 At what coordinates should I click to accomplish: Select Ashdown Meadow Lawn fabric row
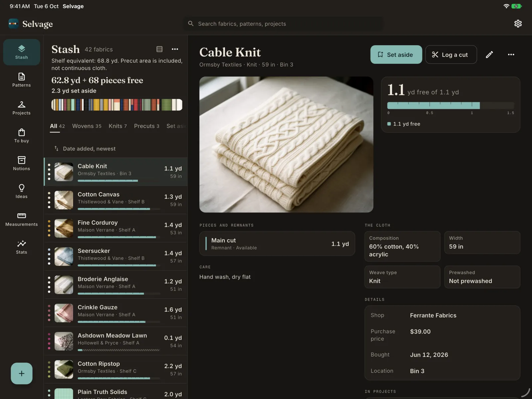(116, 341)
